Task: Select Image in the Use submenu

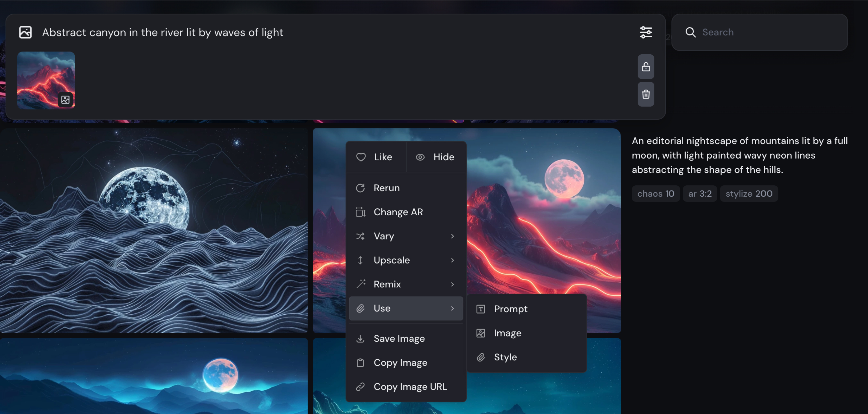Action: [x=507, y=333]
